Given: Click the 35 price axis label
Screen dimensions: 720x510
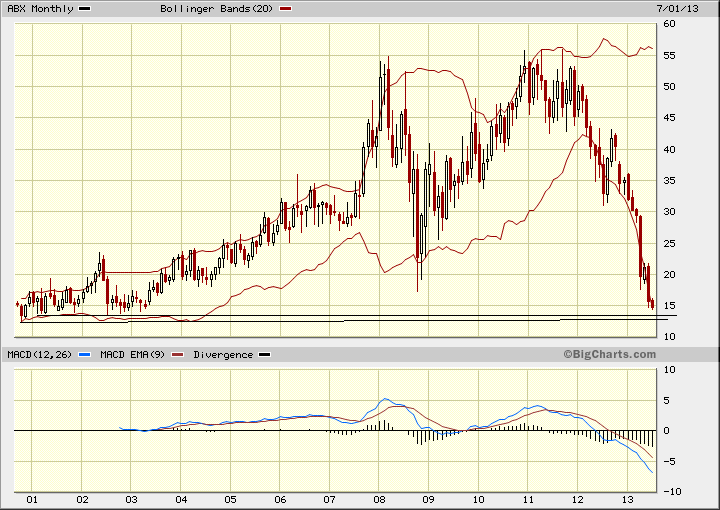Looking at the screenshot, I should [x=669, y=181].
